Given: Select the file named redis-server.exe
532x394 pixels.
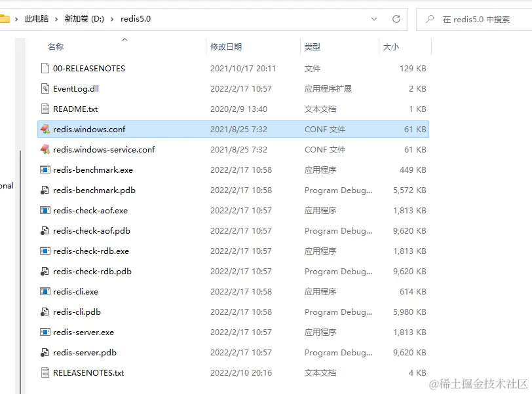Looking at the screenshot, I should click(x=83, y=332).
